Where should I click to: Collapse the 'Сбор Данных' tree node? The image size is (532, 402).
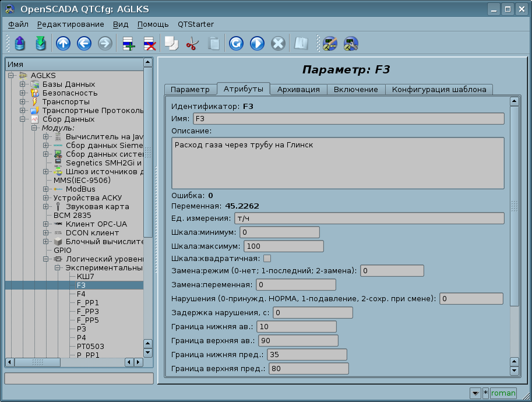[23, 119]
